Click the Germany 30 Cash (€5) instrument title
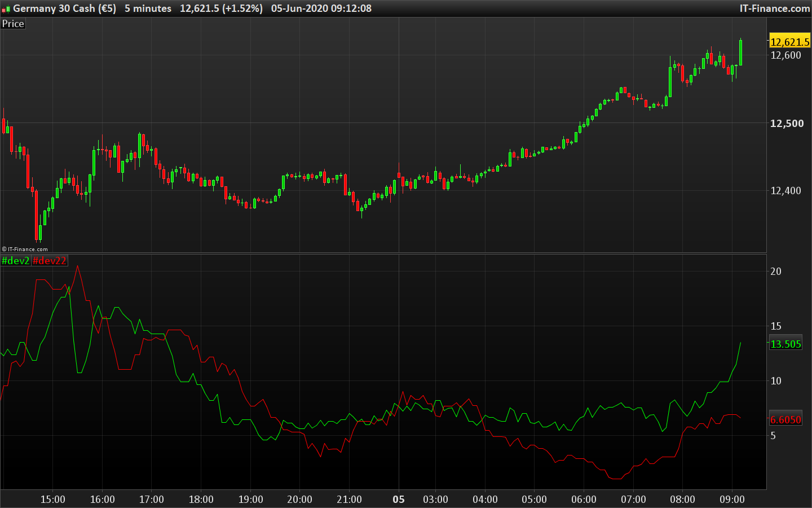This screenshot has height=508, width=812. click(64, 8)
